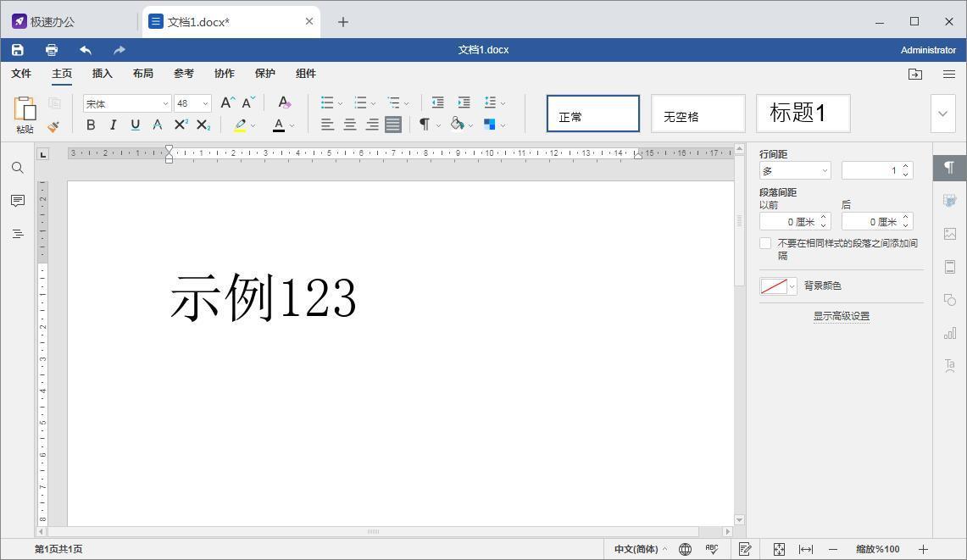Expand the font size dropdown showing 48
This screenshot has height=560, width=967.
pyautogui.click(x=205, y=103)
